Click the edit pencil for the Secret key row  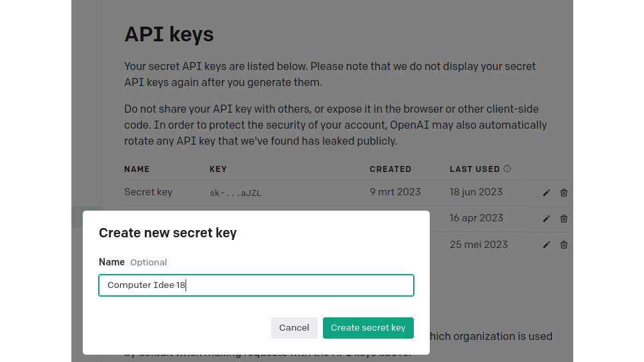pos(547,193)
